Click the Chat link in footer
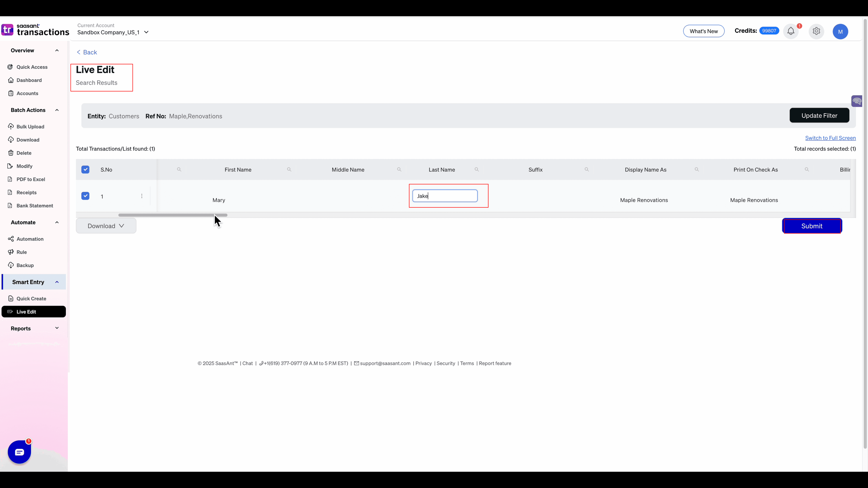The height and width of the screenshot is (488, 868). pos(247,363)
